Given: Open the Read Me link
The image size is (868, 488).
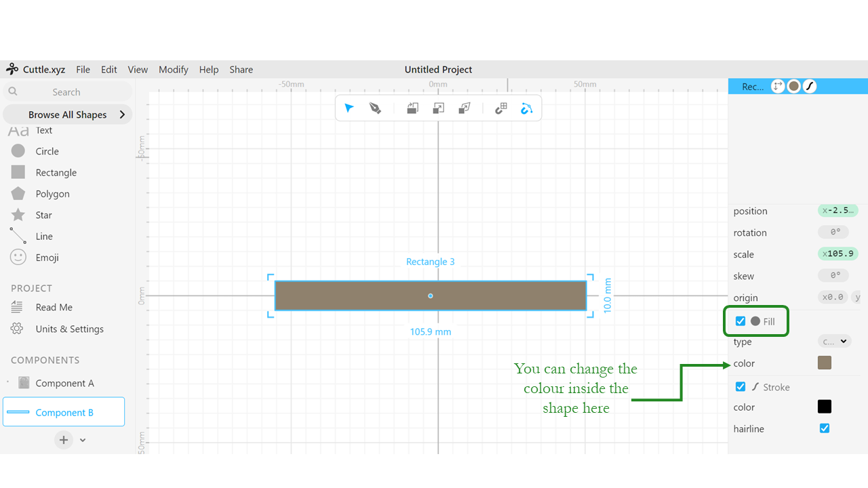Looking at the screenshot, I should coord(54,307).
